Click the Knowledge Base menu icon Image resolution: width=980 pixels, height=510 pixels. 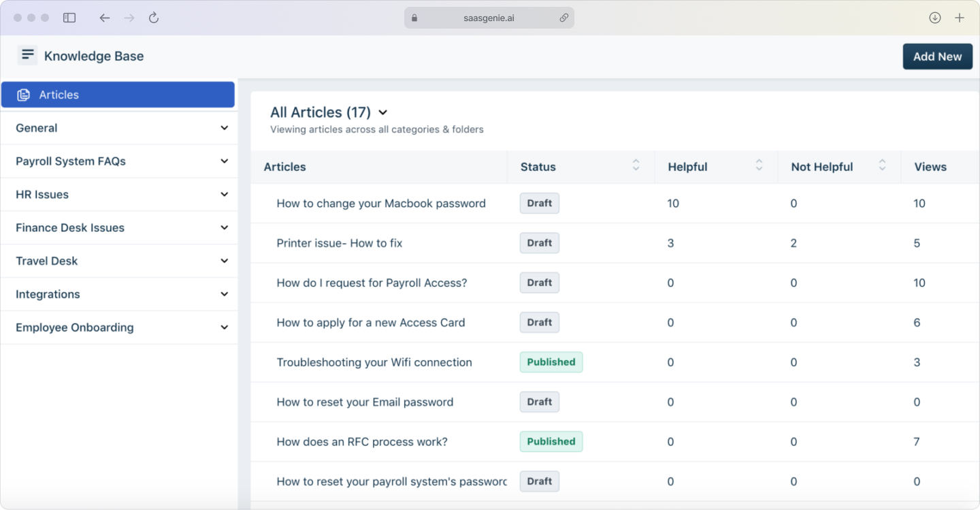27,54
